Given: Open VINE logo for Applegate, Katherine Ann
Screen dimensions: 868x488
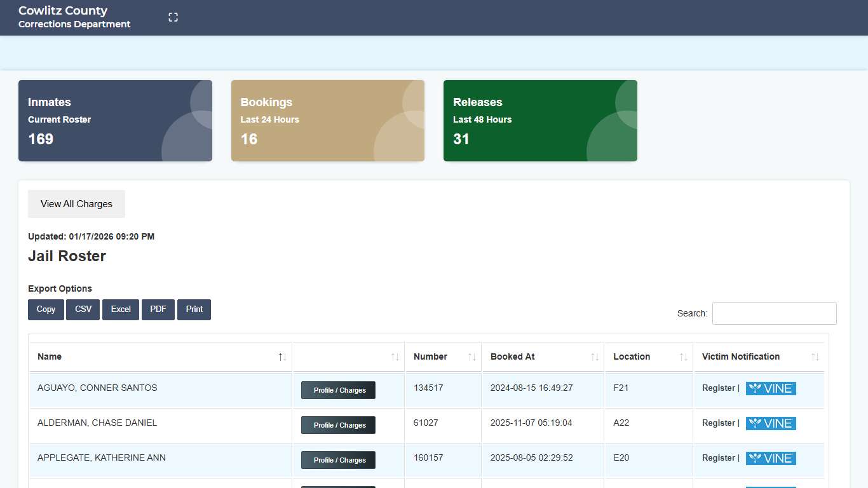Looking at the screenshot, I should point(771,458).
